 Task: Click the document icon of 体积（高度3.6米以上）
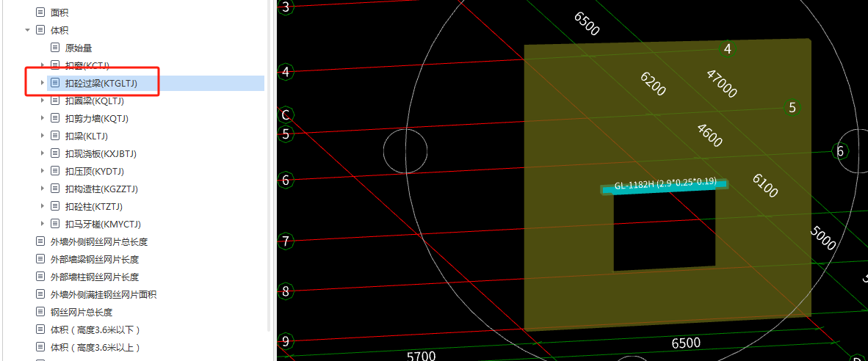(40, 347)
